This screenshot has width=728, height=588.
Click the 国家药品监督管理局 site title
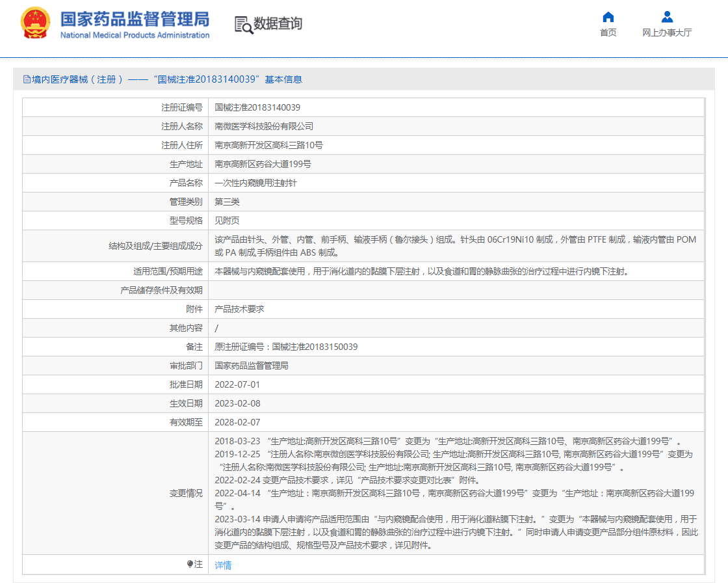pos(135,19)
